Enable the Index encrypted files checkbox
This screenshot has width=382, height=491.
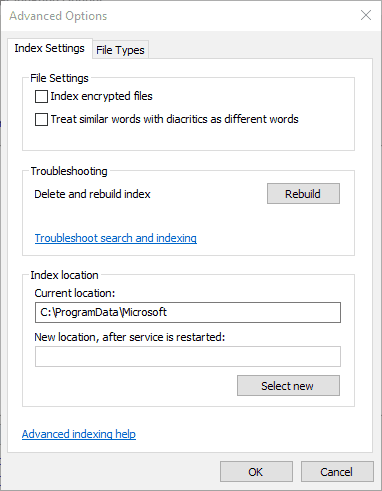41,97
